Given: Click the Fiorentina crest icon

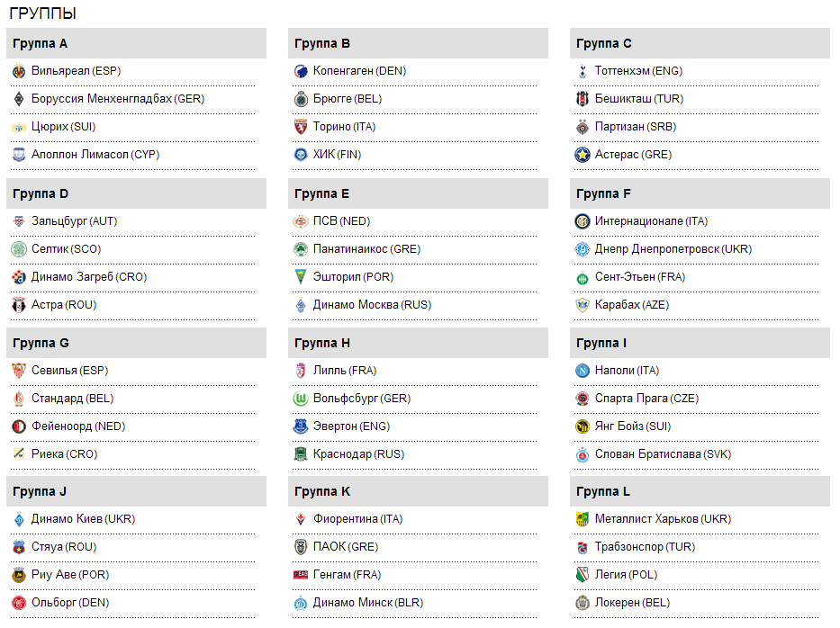Looking at the screenshot, I should pyautogui.click(x=301, y=519).
